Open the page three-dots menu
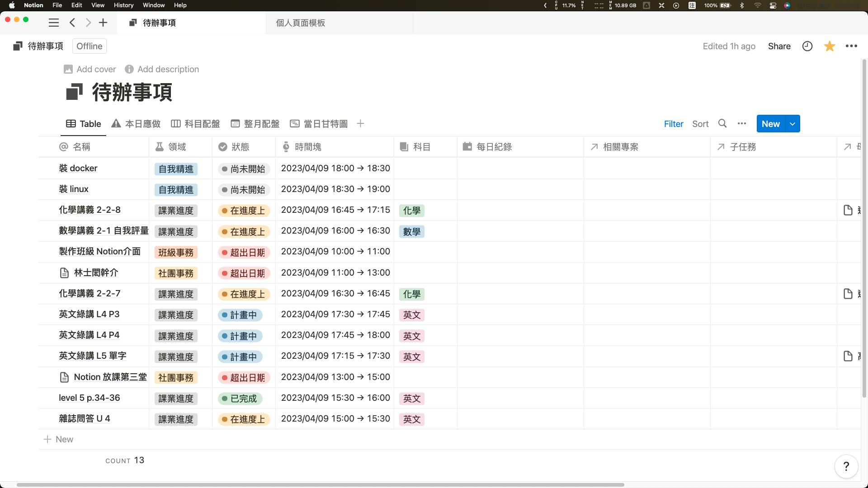The image size is (868, 488). pyautogui.click(x=851, y=46)
